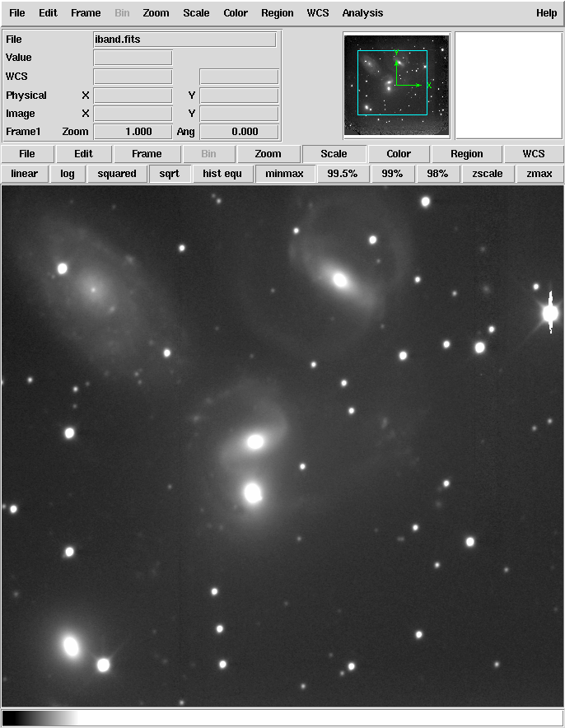Click the "Physical" row label
This screenshot has height=728, width=565.
coord(26,96)
